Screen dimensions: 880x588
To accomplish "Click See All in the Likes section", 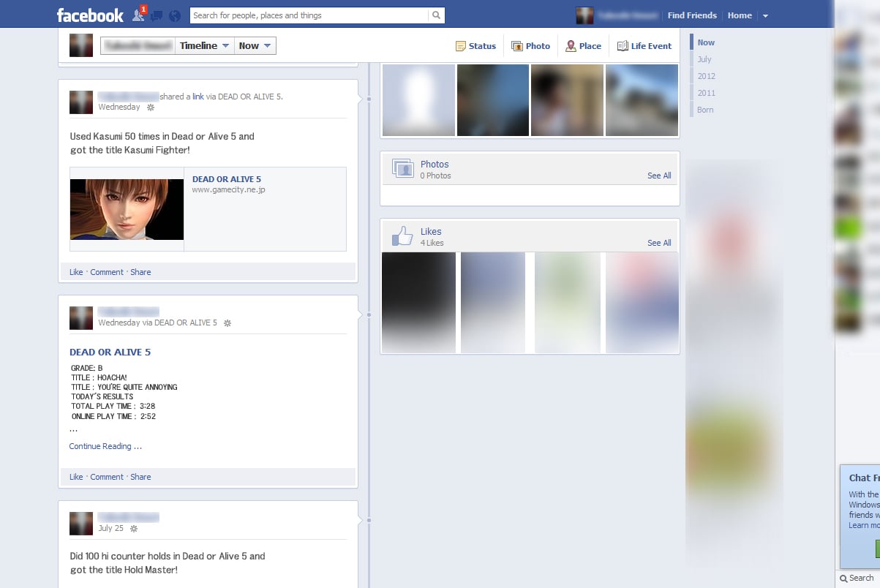I will 658,243.
